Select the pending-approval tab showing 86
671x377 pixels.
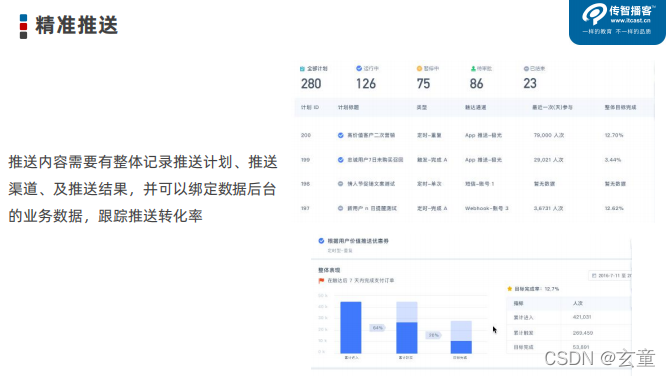click(x=481, y=77)
